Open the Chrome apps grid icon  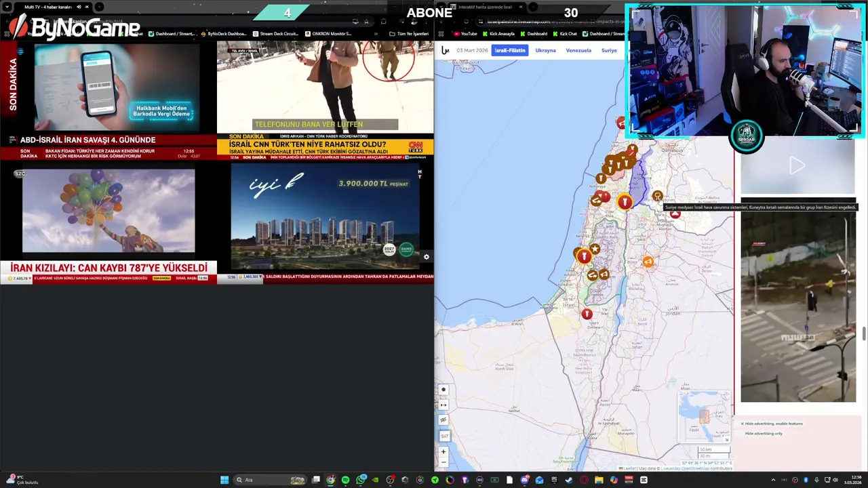(x=441, y=34)
